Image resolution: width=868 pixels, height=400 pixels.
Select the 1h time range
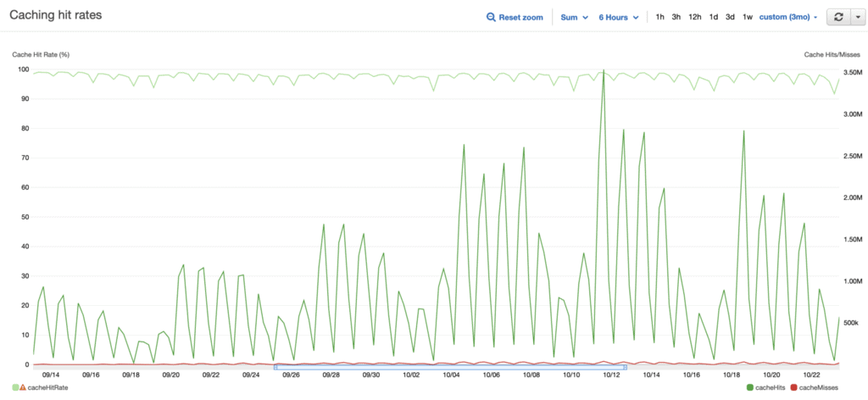(660, 17)
